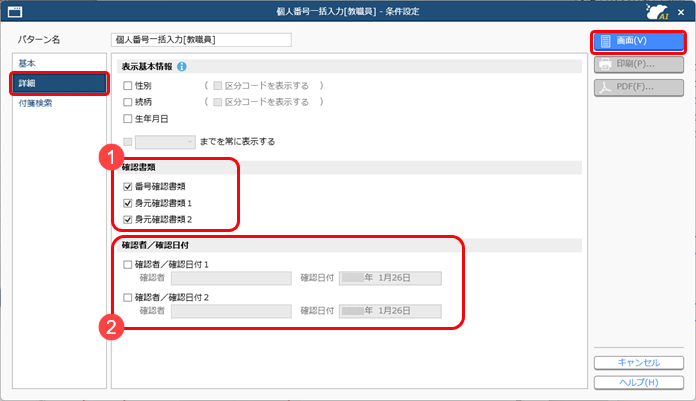
Task: Uncheck the 身元確認書類２ checkbox
Action: point(128,220)
